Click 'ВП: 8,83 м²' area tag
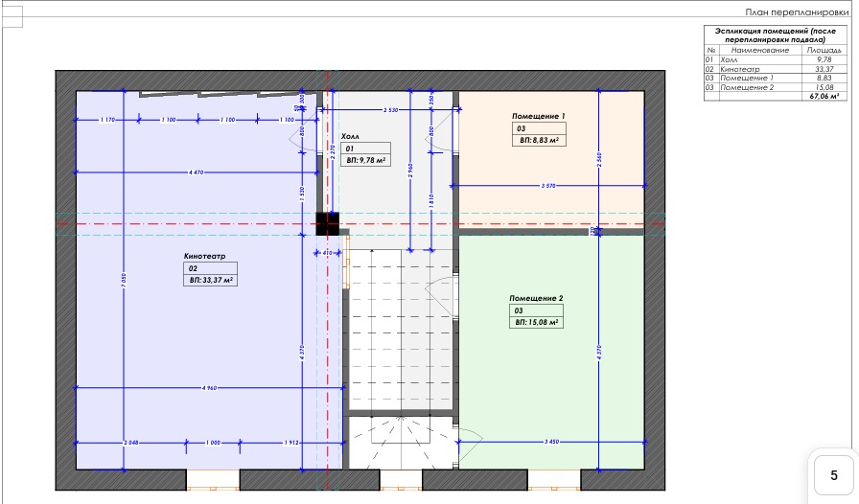Screen dimensions: 859x504 [539, 140]
